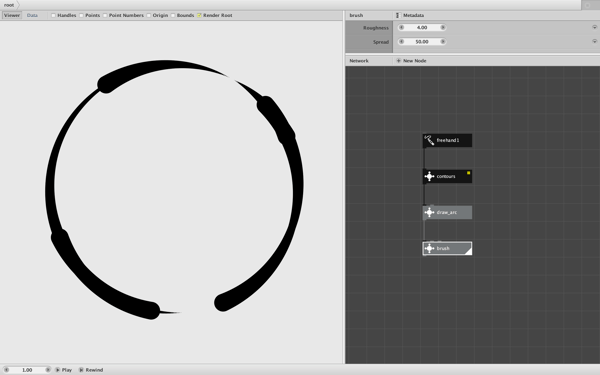This screenshot has width=600, height=375.
Task: Select the freehand1 node
Action: coord(447,140)
